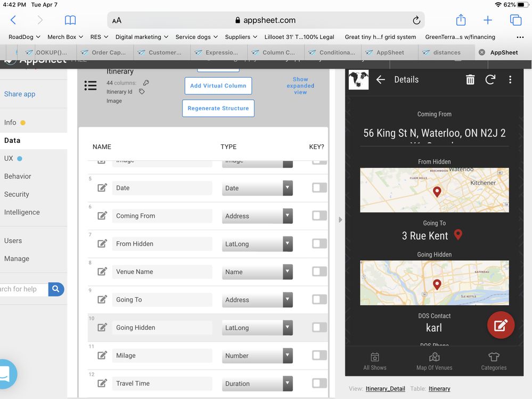
Task: Toggle the key switch for Date
Action: click(x=320, y=188)
